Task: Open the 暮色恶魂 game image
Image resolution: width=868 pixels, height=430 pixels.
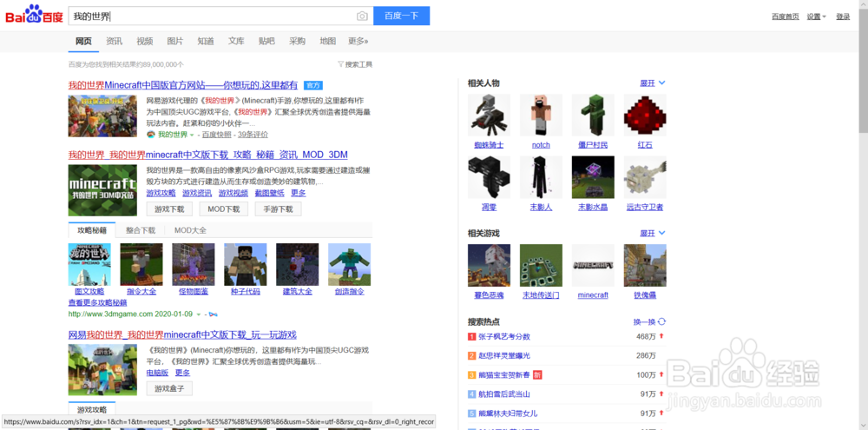Action: [489, 266]
